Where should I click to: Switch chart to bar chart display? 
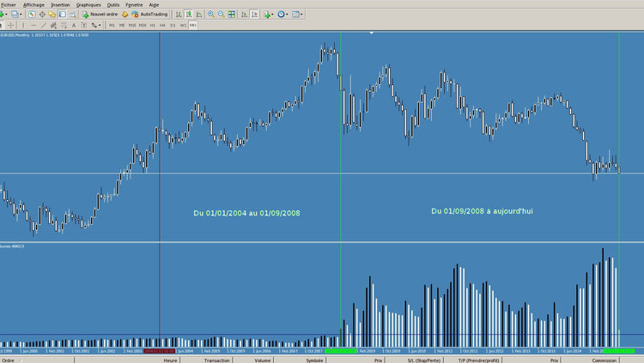pos(178,15)
